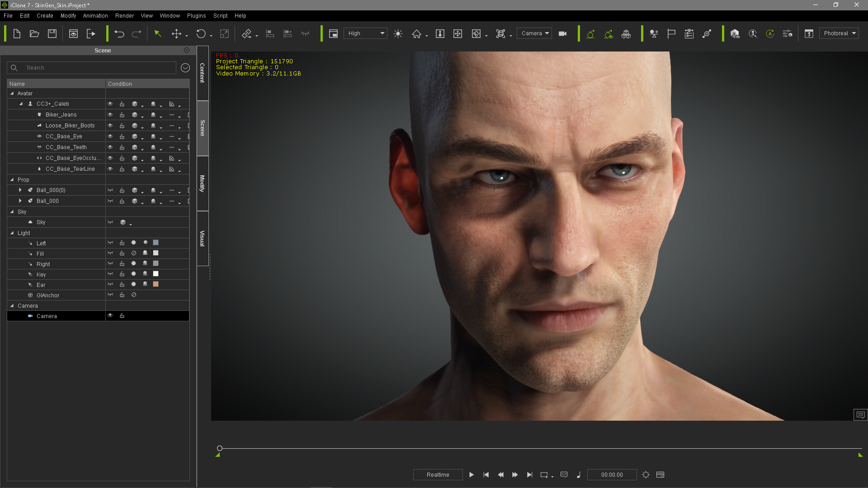The image size is (868, 488).
Task: Activate the Select object arrow tool
Action: coord(158,33)
